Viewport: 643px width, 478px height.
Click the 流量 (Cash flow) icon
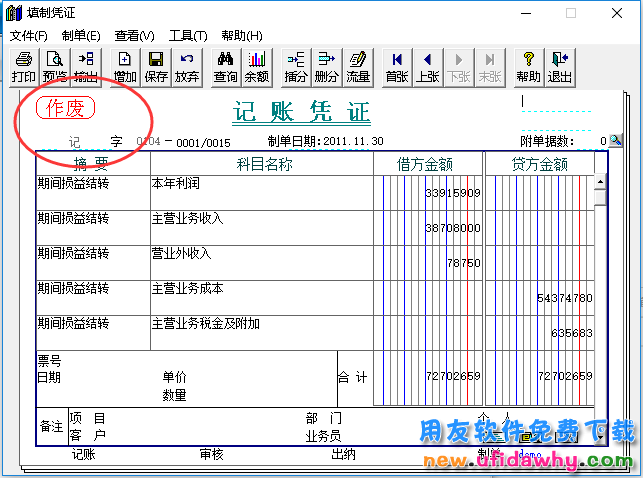[x=357, y=66]
